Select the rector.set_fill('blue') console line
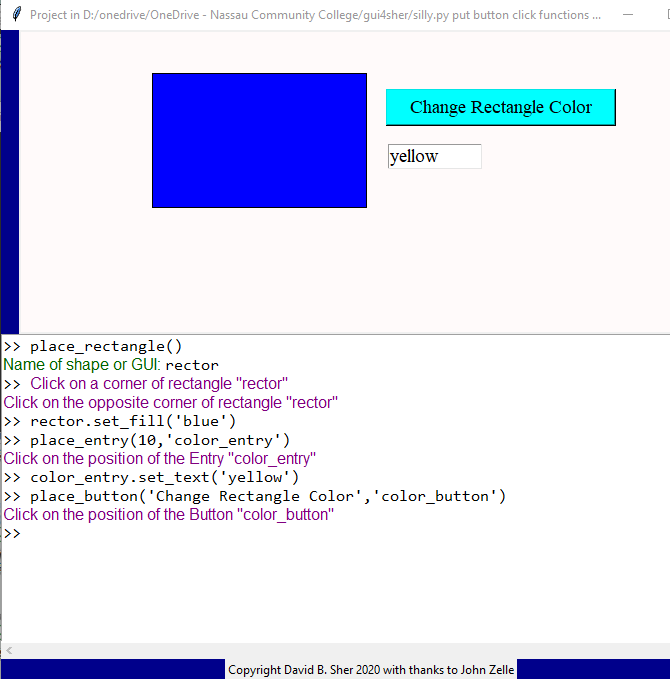This screenshot has width=670, height=679. 132,421
